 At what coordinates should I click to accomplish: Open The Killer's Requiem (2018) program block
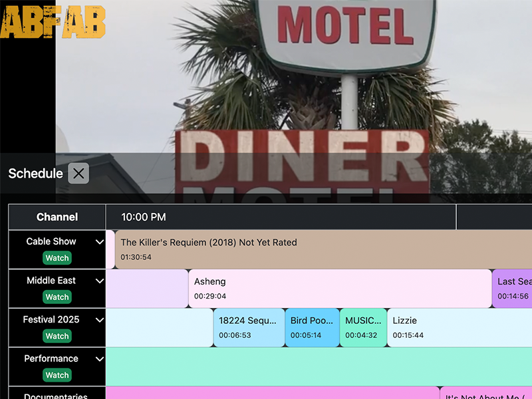[x=324, y=249]
